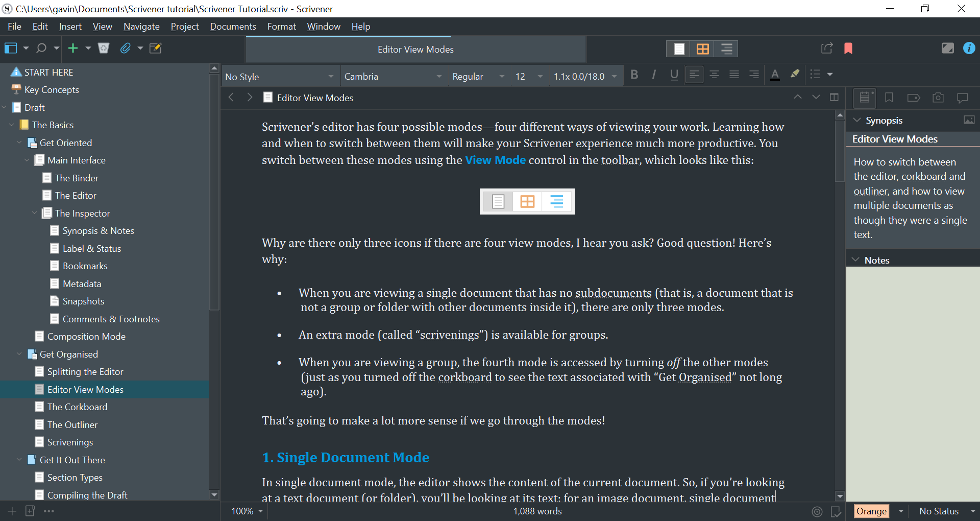Collapse the Synopsis section in Inspector

(x=857, y=120)
